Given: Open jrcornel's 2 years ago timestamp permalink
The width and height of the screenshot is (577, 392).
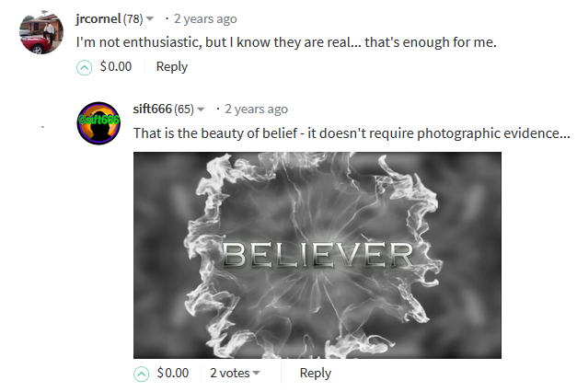Looking at the screenshot, I should [205, 19].
